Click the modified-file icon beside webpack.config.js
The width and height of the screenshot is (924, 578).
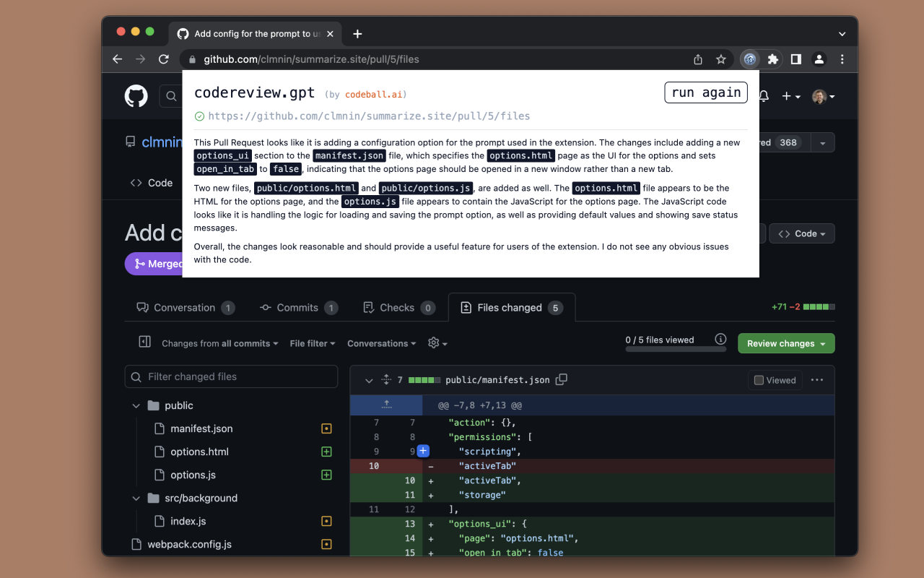[x=326, y=544]
